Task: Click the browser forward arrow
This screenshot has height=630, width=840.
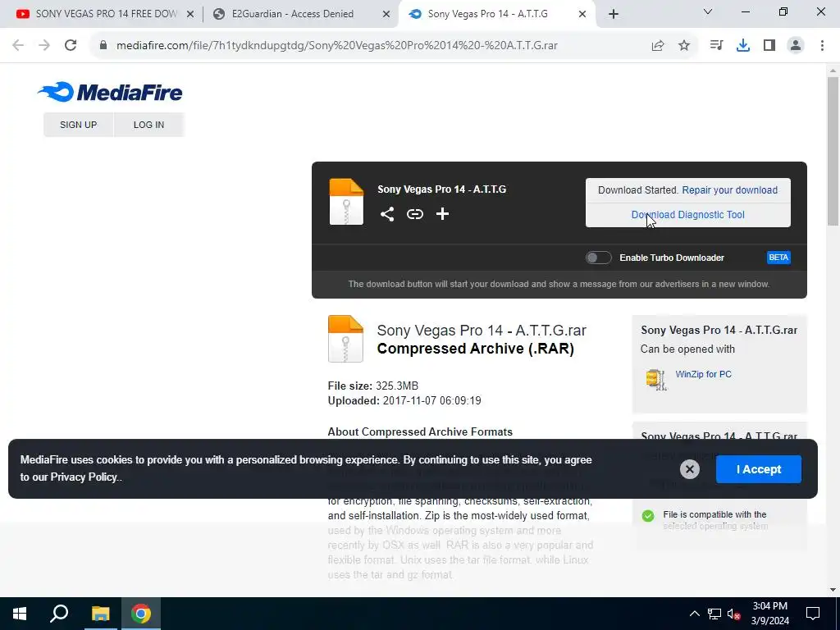Action: click(44, 45)
